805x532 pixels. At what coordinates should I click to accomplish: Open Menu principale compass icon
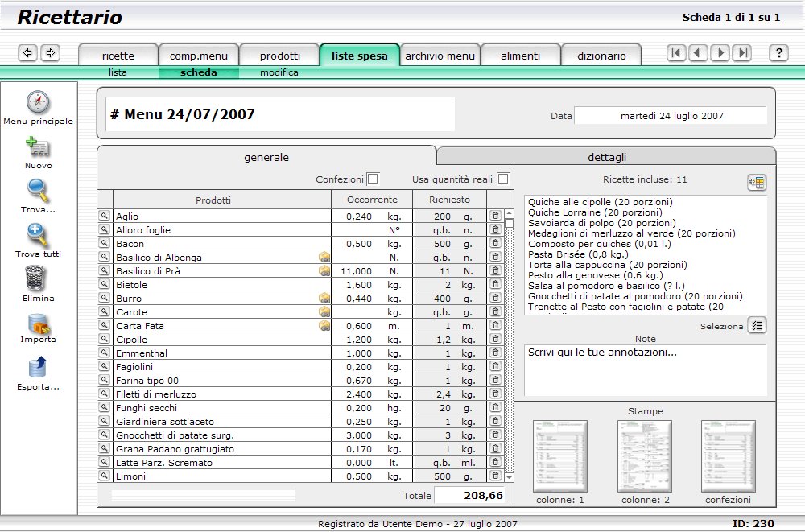pos(38,102)
